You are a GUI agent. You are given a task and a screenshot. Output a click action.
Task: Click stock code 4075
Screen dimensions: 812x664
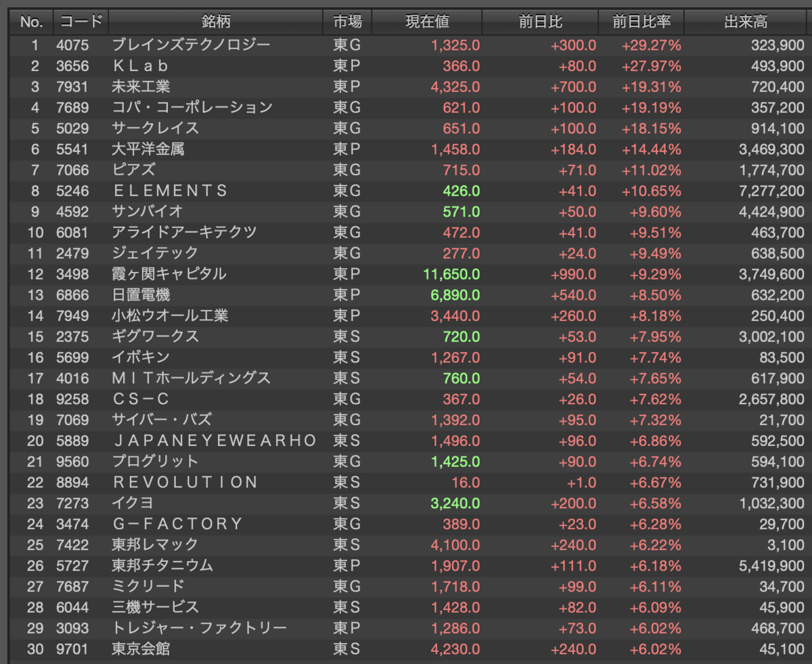click(x=72, y=45)
